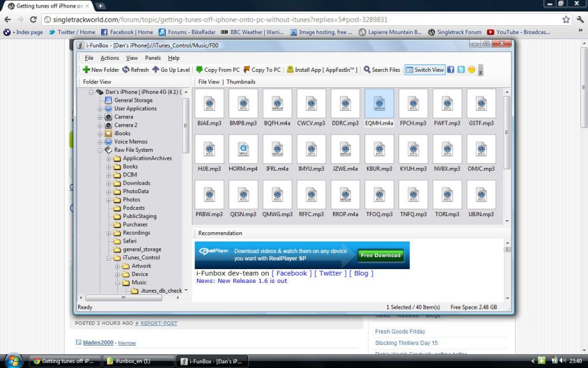Select the HORM.mp4 file thumbnail
588x368 pixels.
point(243,149)
